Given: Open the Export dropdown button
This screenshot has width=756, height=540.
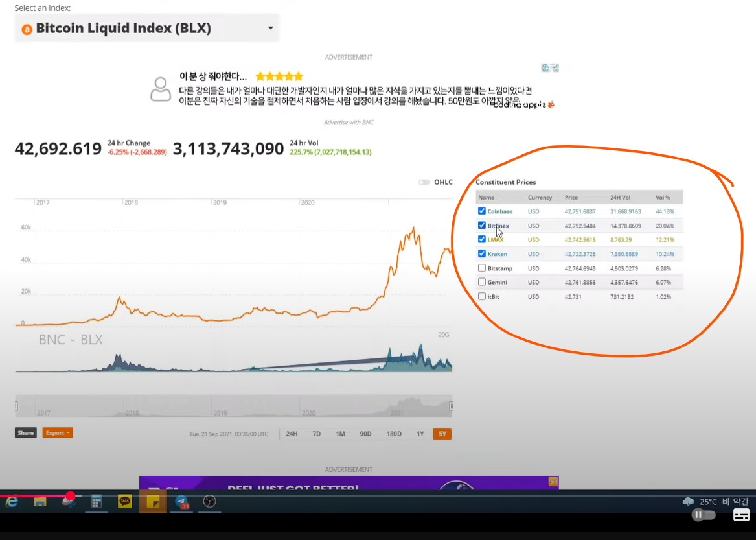Looking at the screenshot, I should (58, 433).
